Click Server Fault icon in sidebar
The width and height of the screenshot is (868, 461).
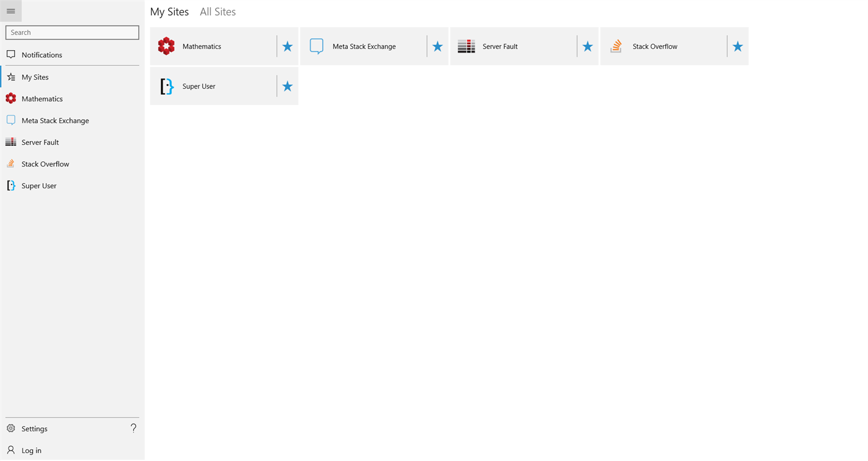[x=11, y=142]
